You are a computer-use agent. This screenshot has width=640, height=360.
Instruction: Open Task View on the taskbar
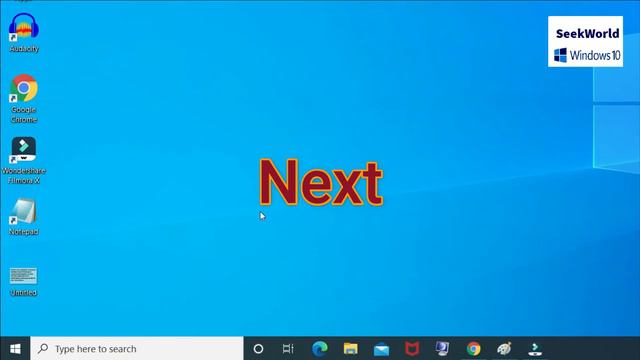[x=288, y=349]
